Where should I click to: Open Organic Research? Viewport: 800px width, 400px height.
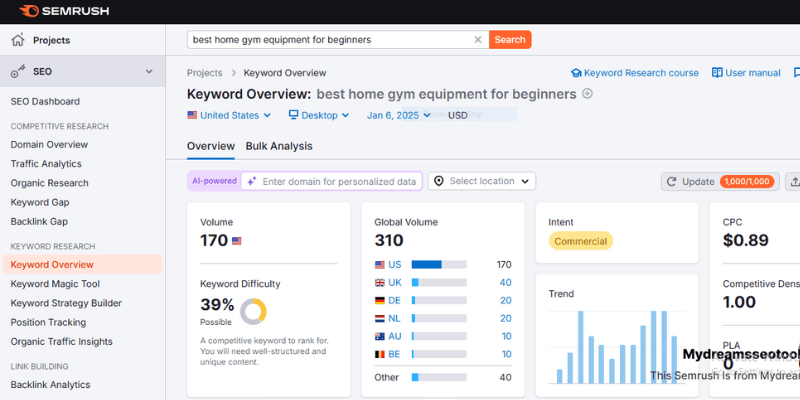coord(49,183)
